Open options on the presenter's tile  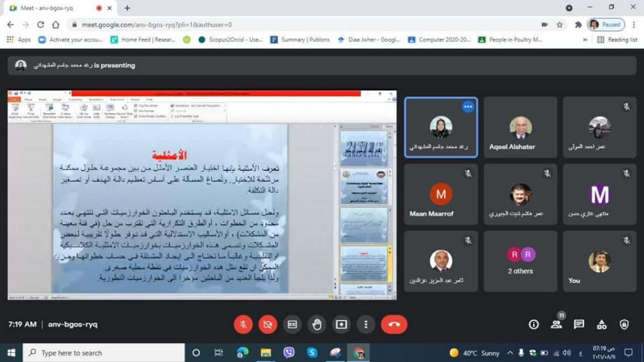coord(467,107)
